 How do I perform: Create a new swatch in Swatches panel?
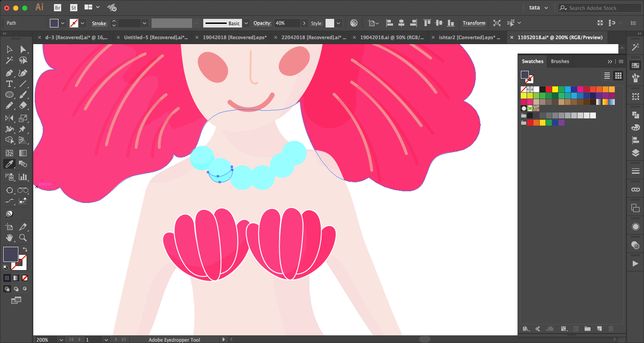click(599, 329)
